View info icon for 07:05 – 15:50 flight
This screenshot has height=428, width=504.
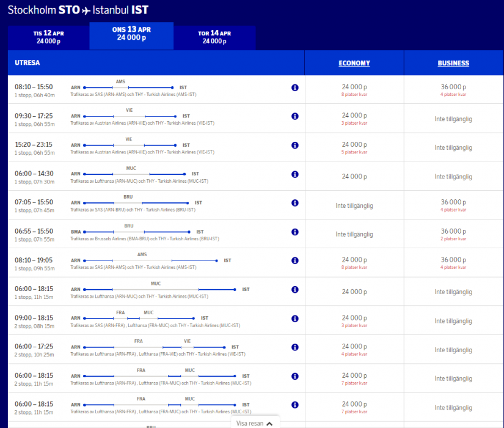click(295, 203)
